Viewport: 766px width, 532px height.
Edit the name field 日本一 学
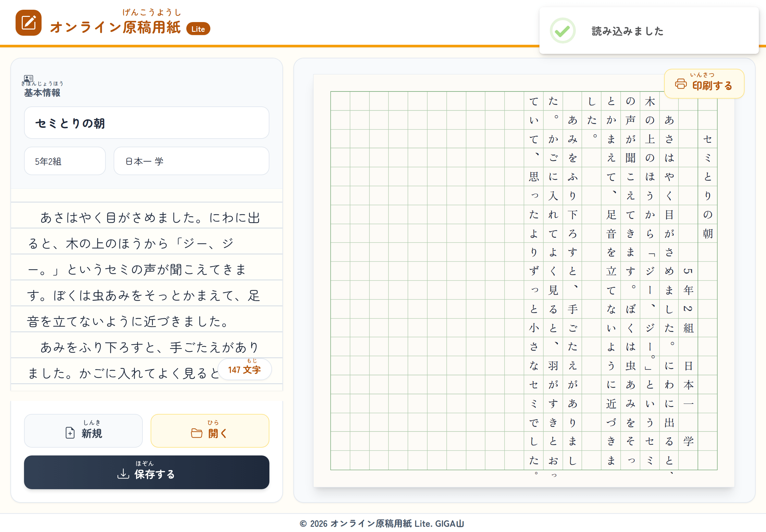tap(191, 161)
